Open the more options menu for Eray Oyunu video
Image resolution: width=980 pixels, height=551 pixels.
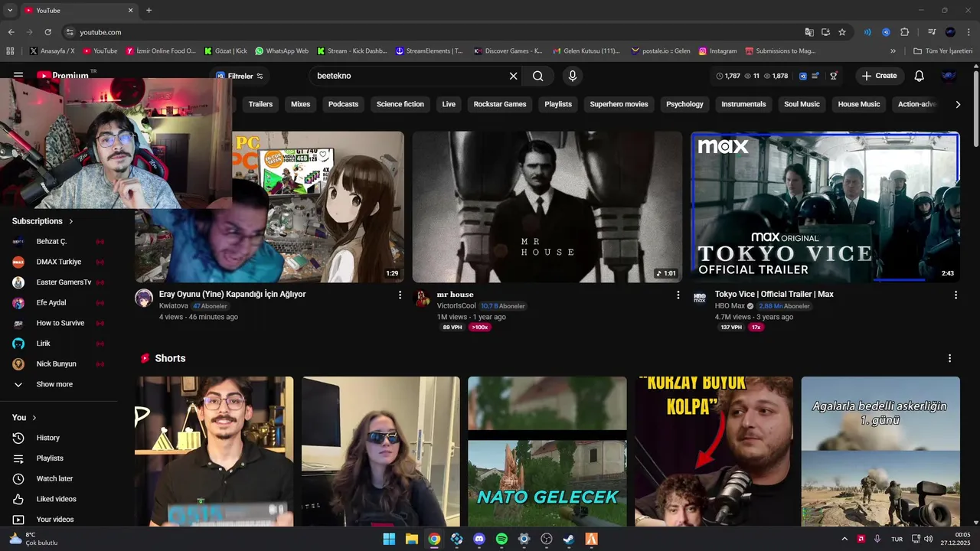pos(400,295)
